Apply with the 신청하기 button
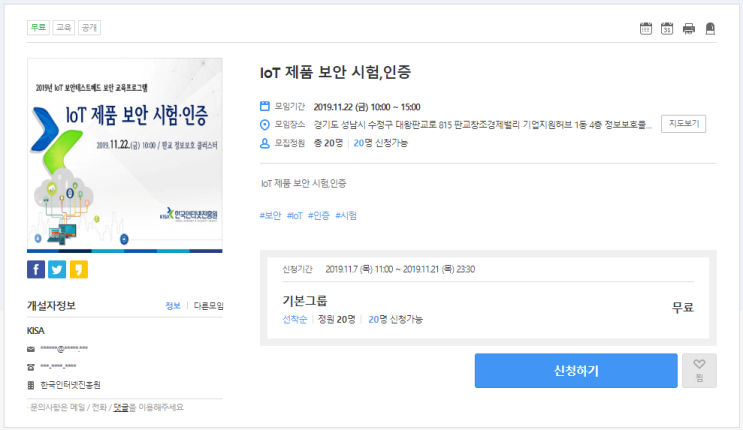Screen dimensions: 743x430 pyautogui.click(x=576, y=370)
